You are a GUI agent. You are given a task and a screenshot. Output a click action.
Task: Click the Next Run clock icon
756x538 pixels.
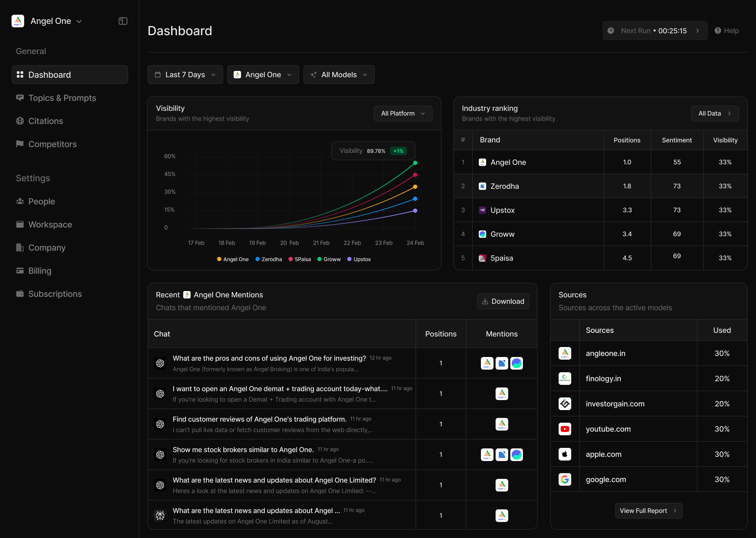[x=611, y=30]
